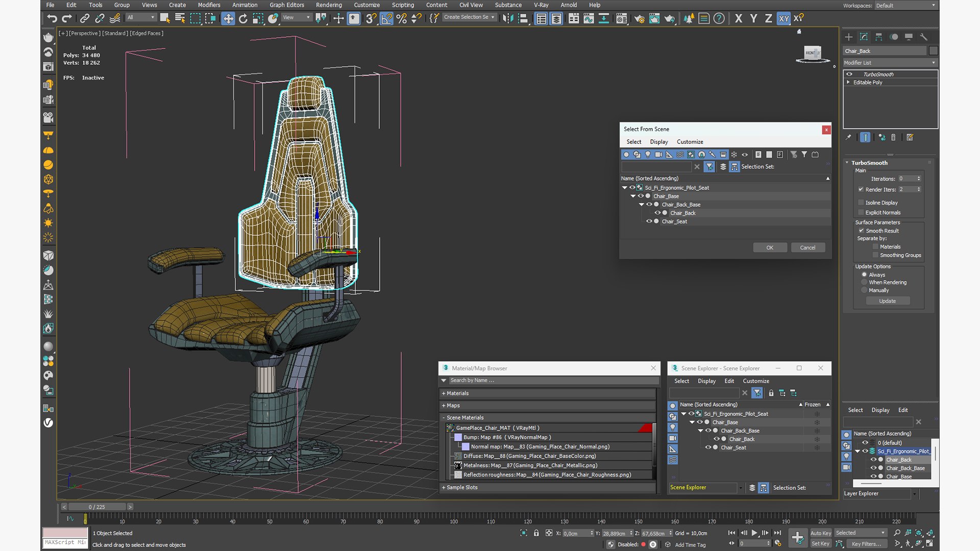Lock selection with padlock icon
Viewport: 980px width, 551px height.
point(536,533)
